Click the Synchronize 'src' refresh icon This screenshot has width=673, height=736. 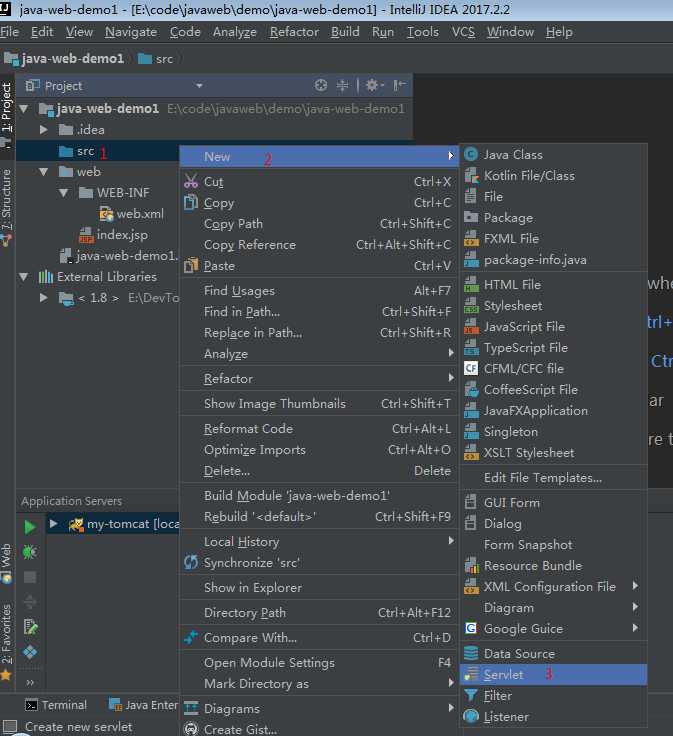191,562
